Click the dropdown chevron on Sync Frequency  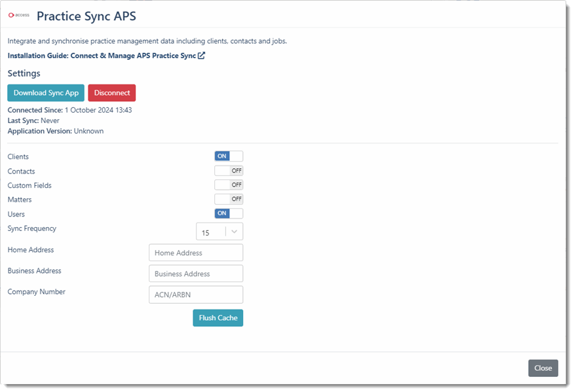coord(235,231)
